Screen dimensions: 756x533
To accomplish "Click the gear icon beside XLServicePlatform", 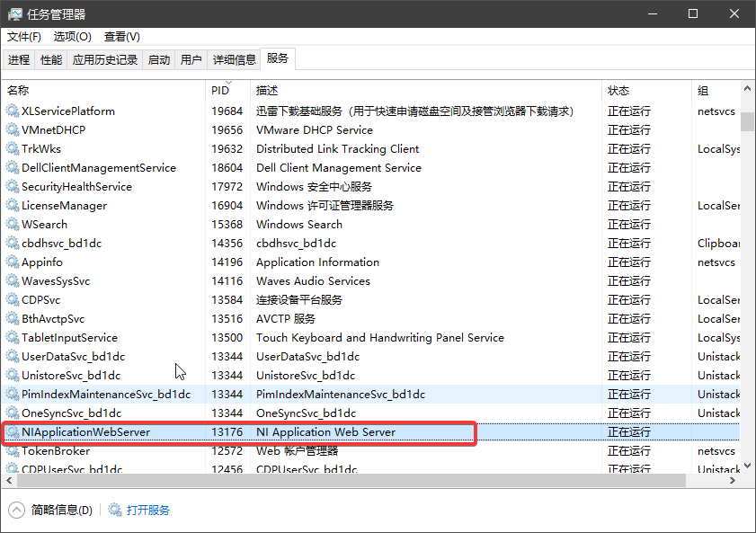I will pyautogui.click(x=13, y=111).
